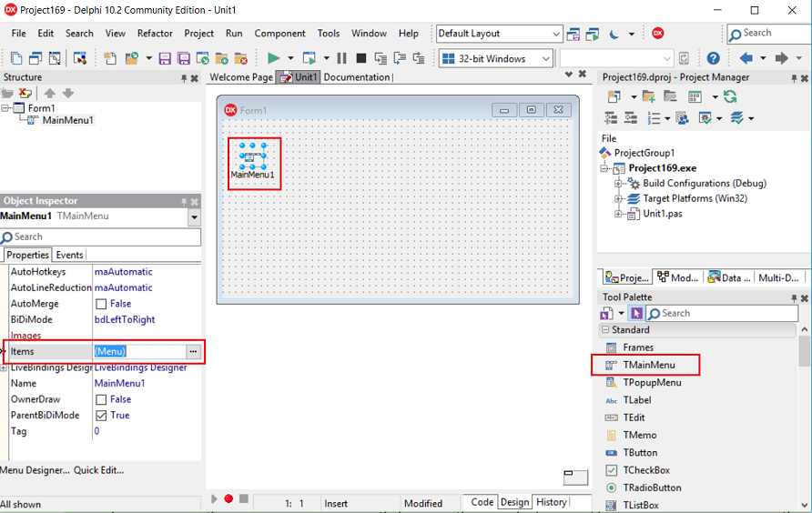The image size is (812, 513).
Task: Click the green Run button in toolbar
Action: coord(273,58)
